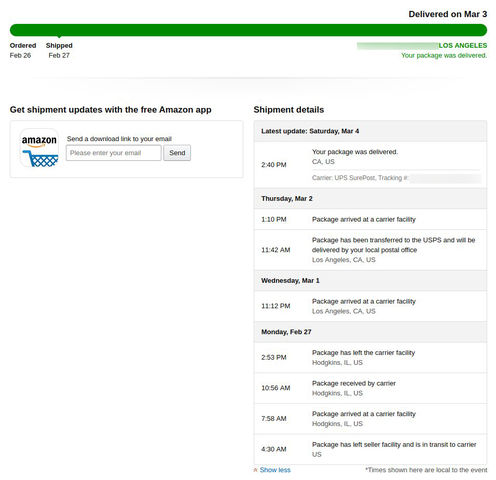Click 'Package has left the carrier facility' text
Viewport: 496px width, 480px height.
(363, 353)
